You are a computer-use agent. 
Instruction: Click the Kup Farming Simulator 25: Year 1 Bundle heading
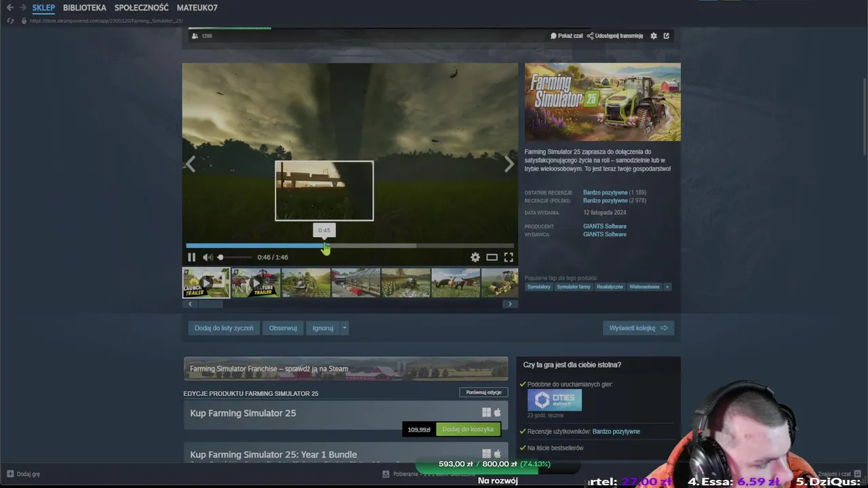pos(273,455)
